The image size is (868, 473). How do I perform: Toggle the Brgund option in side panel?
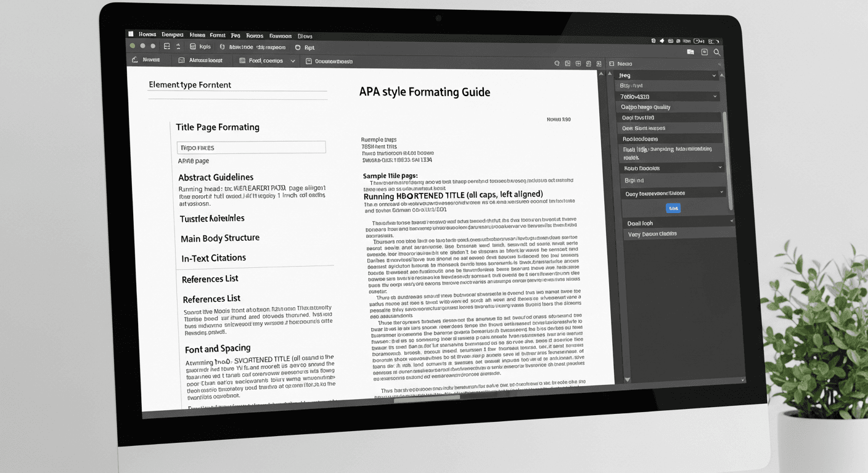click(635, 180)
